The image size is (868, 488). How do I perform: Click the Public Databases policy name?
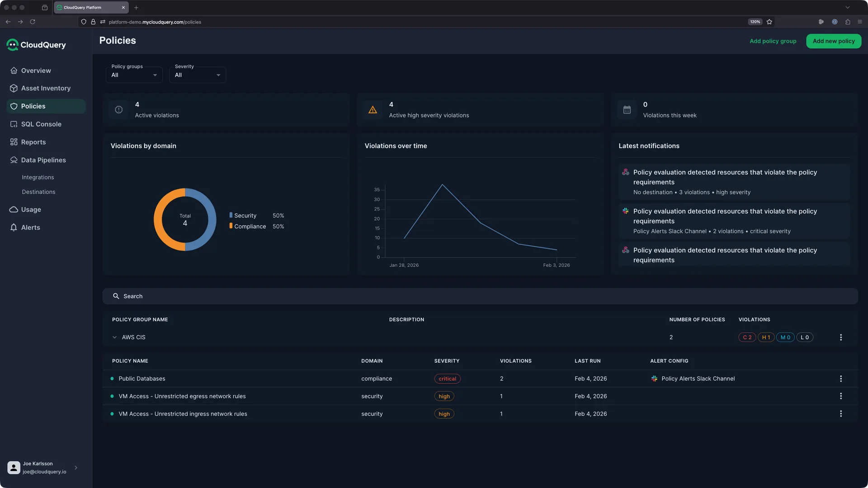pos(142,379)
